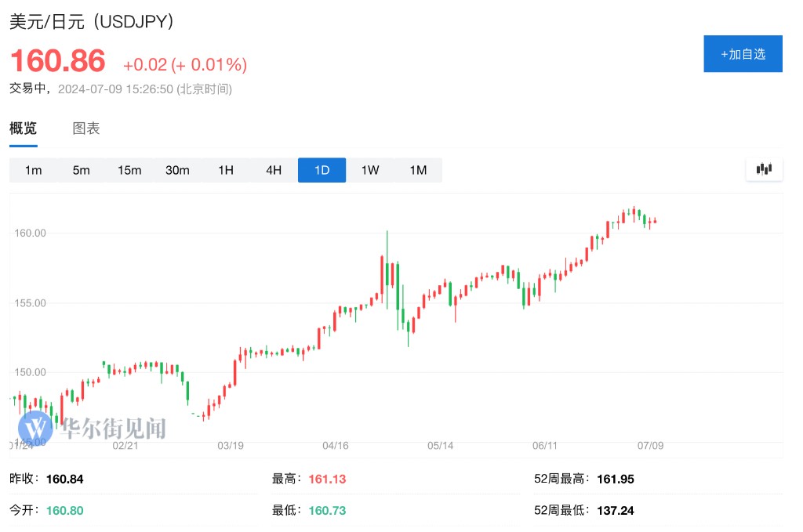Switch chart to 1W weekly view

pyautogui.click(x=370, y=170)
